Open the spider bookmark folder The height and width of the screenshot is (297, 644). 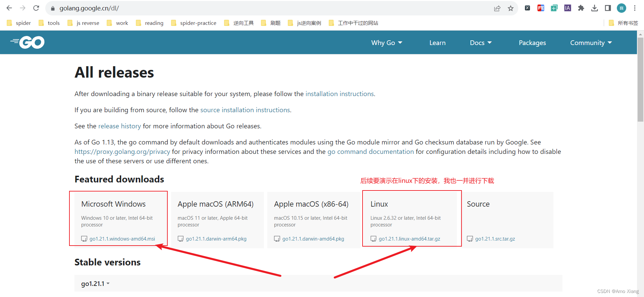tap(19, 23)
